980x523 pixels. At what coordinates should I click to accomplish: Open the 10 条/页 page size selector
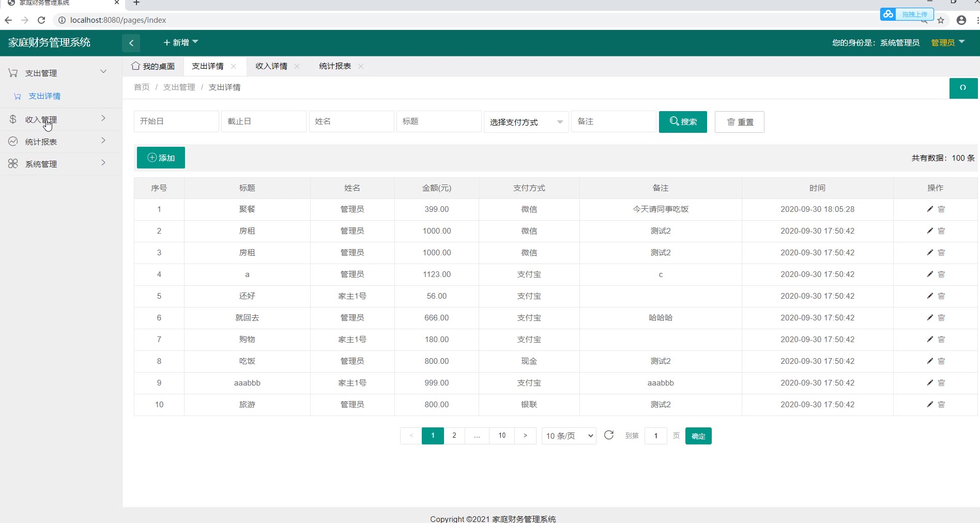(x=569, y=436)
